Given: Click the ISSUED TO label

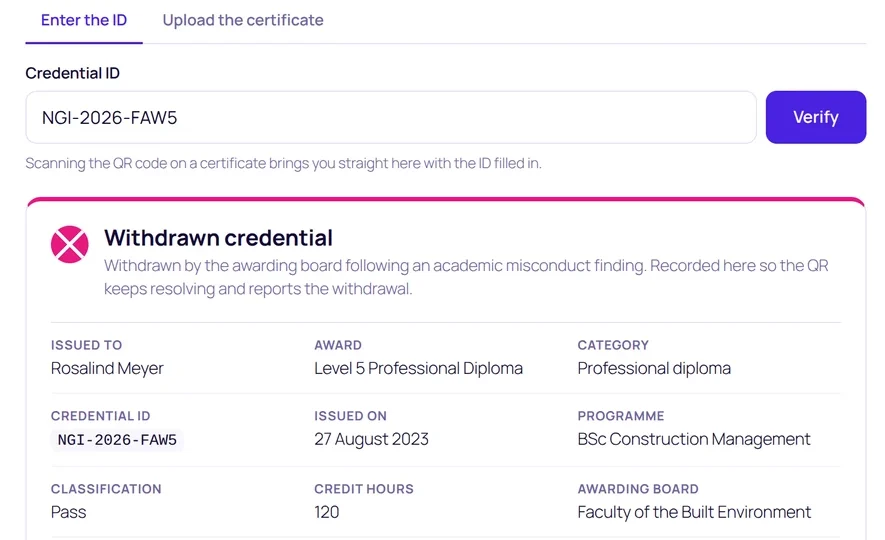Looking at the screenshot, I should click(86, 345).
